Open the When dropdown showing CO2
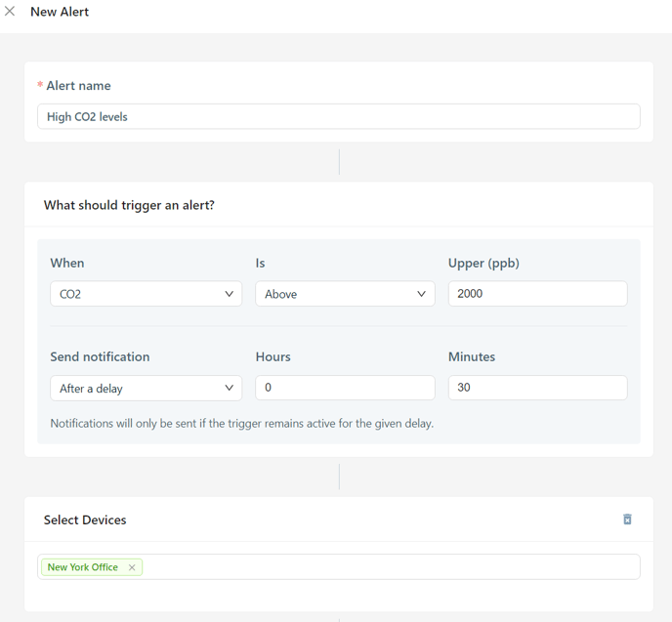The height and width of the screenshot is (622, 672). (x=146, y=294)
